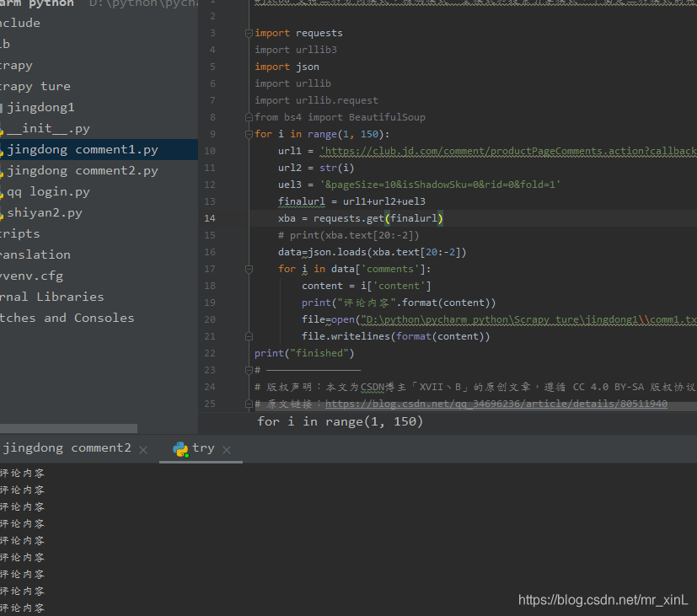Click Python icon on try tab
This screenshot has width=697, height=616.
point(180,449)
